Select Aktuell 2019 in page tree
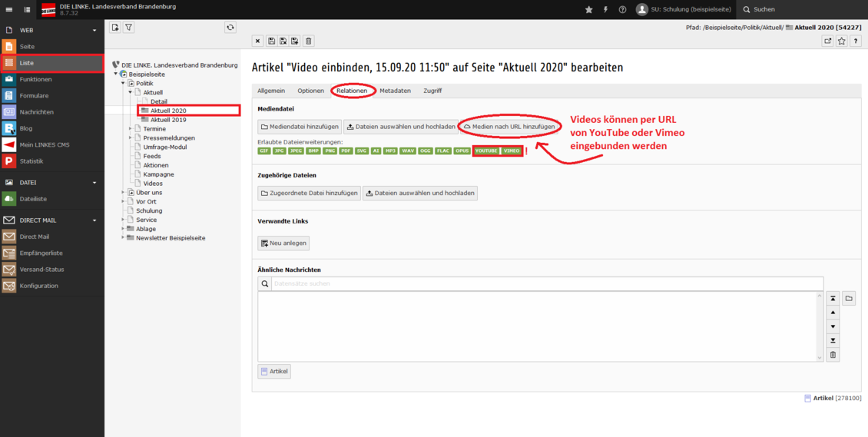This screenshot has height=437, width=868. pyautogui.click(x=168, y=120)
